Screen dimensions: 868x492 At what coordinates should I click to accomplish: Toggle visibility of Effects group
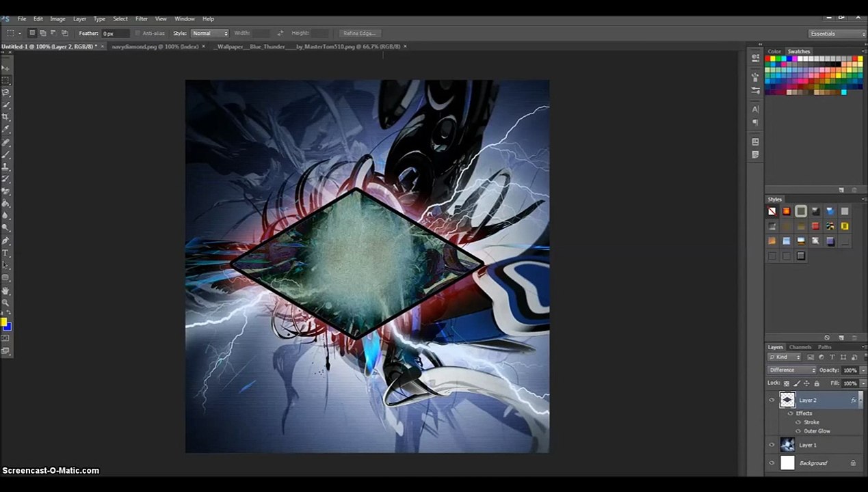pyautogui.click(x=791, y=413)
